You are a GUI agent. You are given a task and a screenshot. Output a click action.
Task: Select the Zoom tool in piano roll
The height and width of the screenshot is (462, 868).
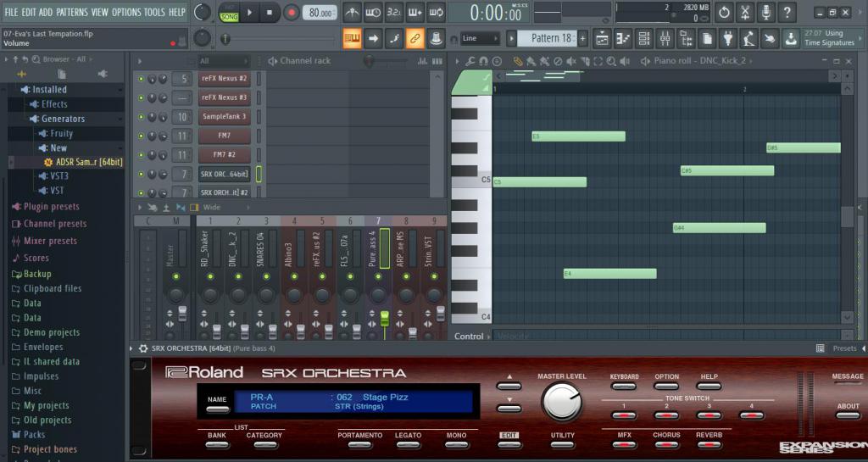coord(611,61)
